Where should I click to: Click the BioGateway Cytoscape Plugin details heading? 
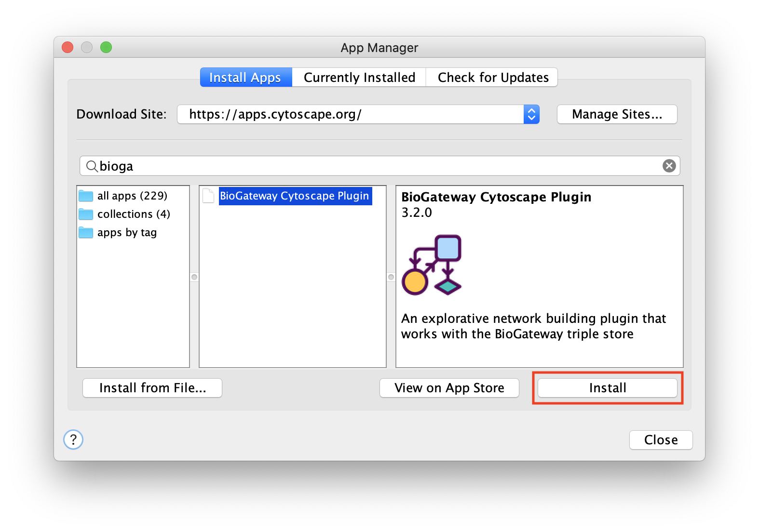pos(496,197)
